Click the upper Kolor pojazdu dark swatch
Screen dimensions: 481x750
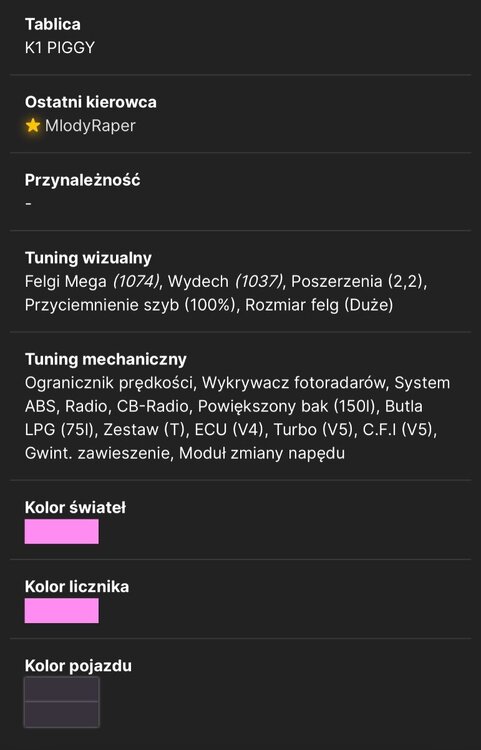62,689
